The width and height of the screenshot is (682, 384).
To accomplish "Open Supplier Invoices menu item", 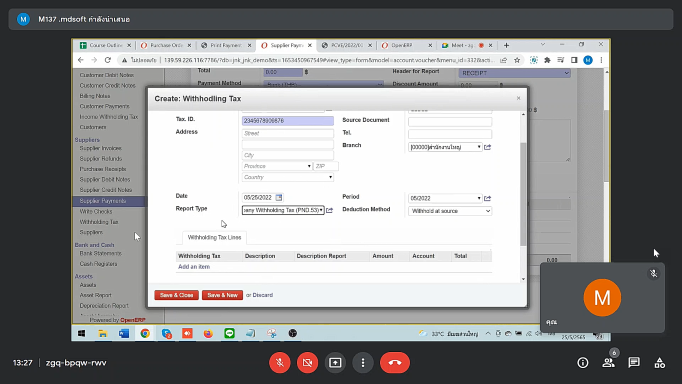I will pyautogui.click(x=100, y=148).
